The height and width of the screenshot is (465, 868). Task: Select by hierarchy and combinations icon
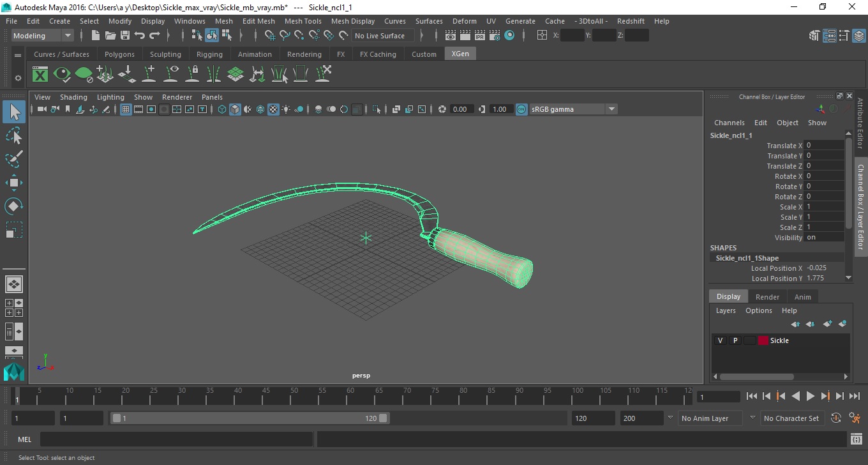pyautogui.click(x=197, y=36)
